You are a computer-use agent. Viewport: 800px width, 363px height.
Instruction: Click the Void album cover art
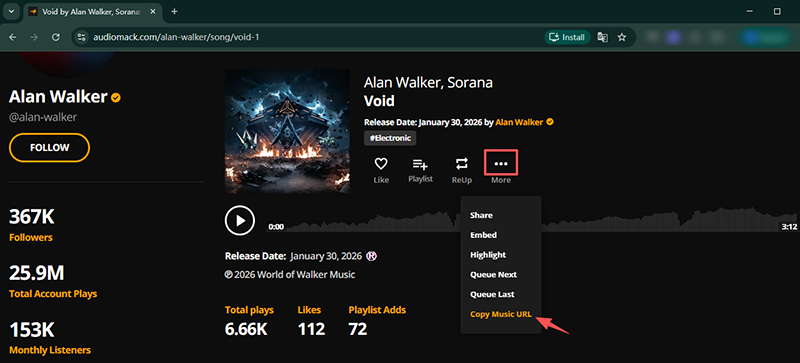point(287,131)
